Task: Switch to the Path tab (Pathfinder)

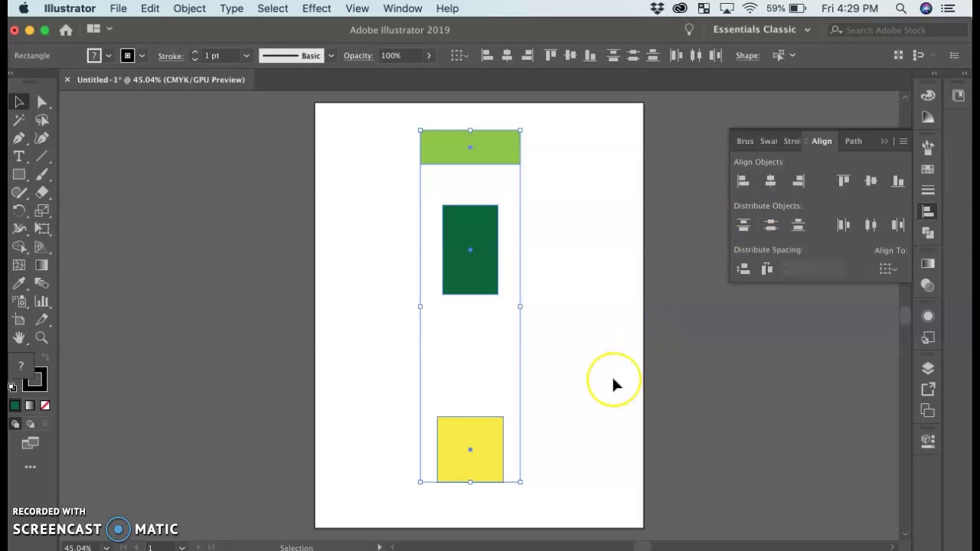Action: click(x=853, y=142)
